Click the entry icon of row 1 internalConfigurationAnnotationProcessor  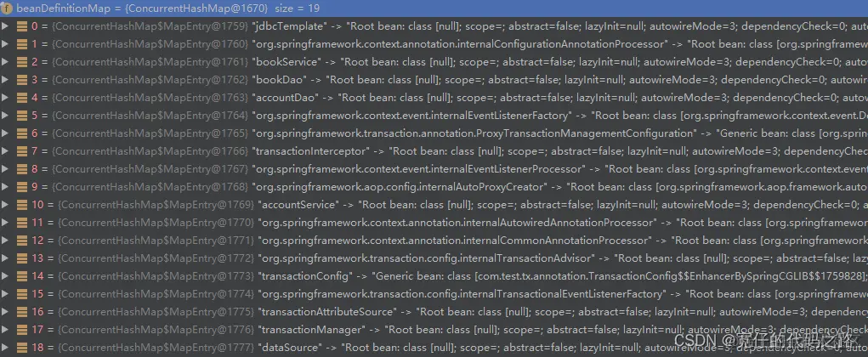tap(22, 43)
